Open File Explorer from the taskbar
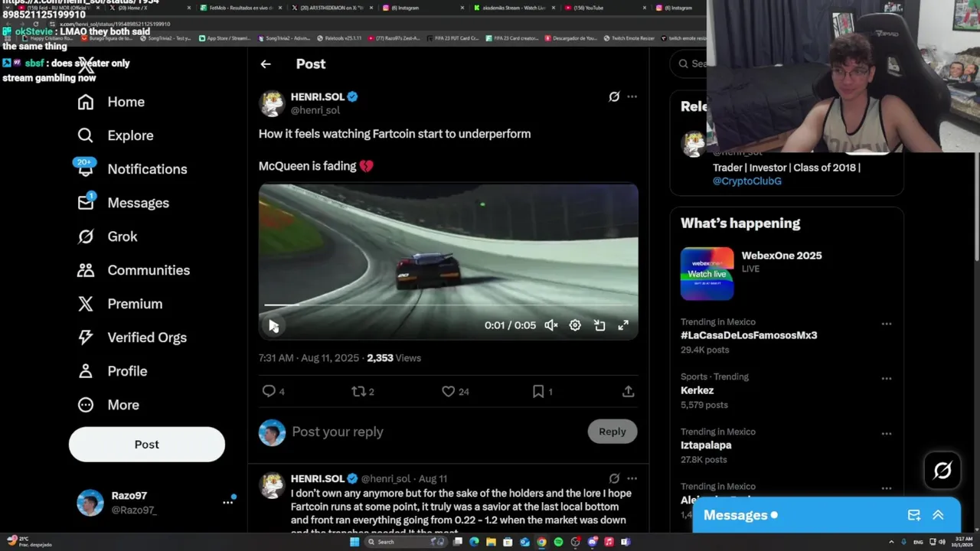This screenshot has width=980, height=551. click(x=491, y=542)
